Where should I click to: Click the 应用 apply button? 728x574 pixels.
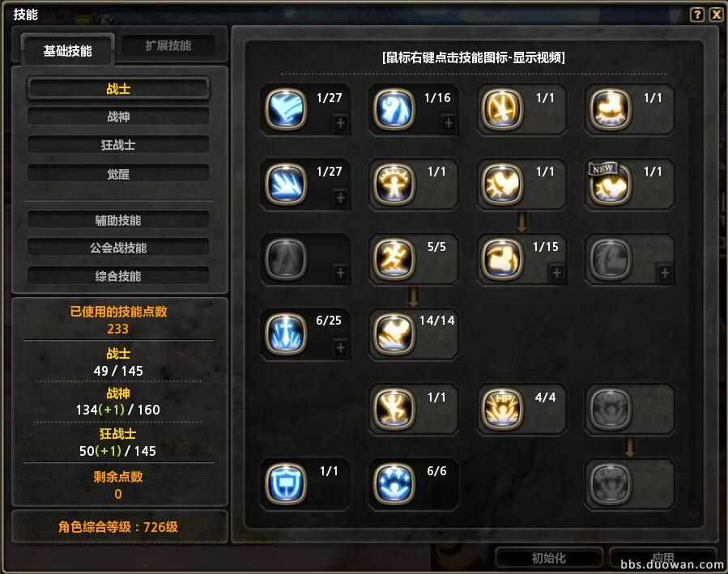pos(663,558)
